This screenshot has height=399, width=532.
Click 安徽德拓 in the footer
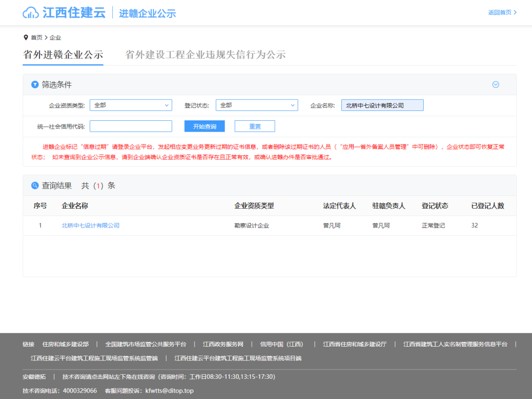click(34, 377)
